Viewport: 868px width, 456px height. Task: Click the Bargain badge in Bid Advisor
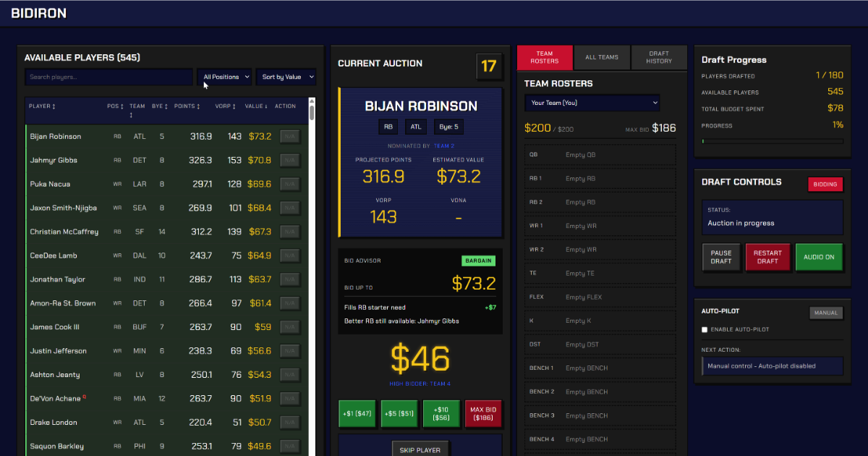pos(478,261)
